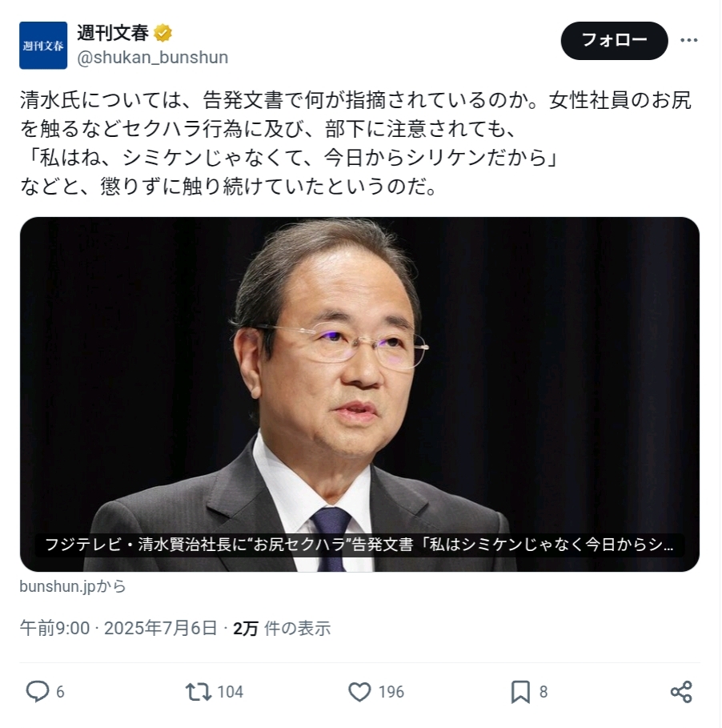The width and height of the screenshot is (722, 728).
Task: Click the repost count 104
Action: pos(231,692)
